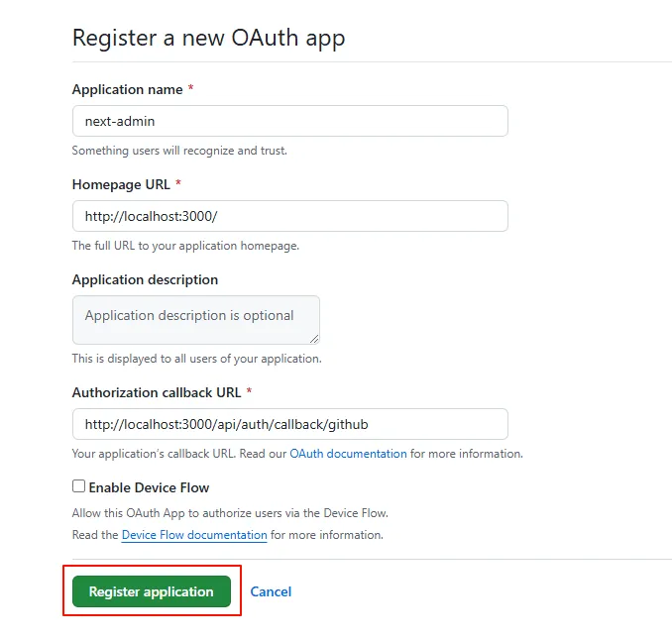
Task: Click the Authorization callback URL label
Action: tap(157, 392)
